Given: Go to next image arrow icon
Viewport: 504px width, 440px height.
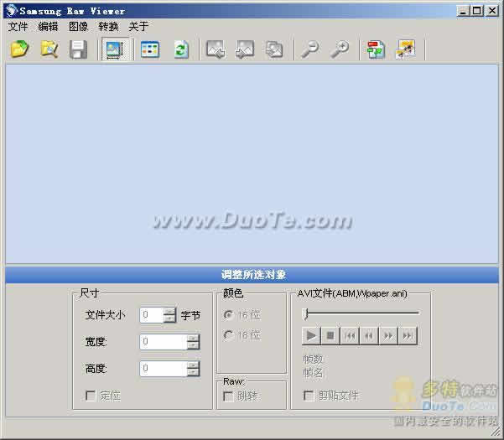Looking at the screenshot, I should click(x=245, y=49).
